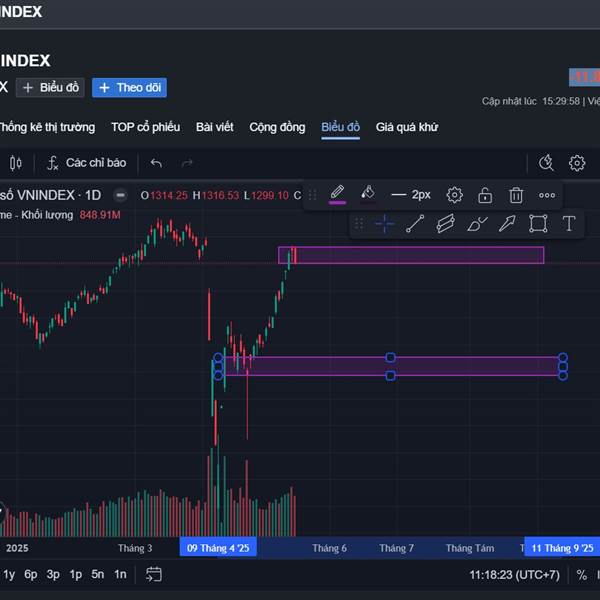Click the Tháng 7 axis label
This screenshot has width=600, height=600.
(396, 548)
